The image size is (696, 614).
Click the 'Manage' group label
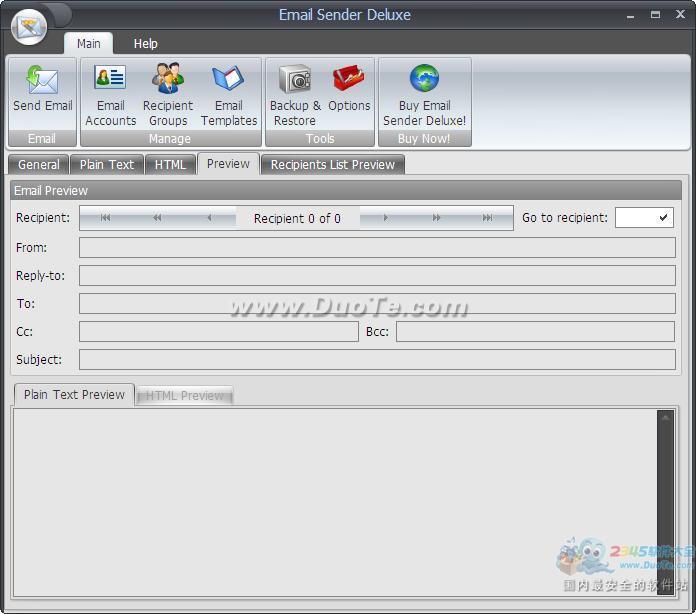click(170, 139)
